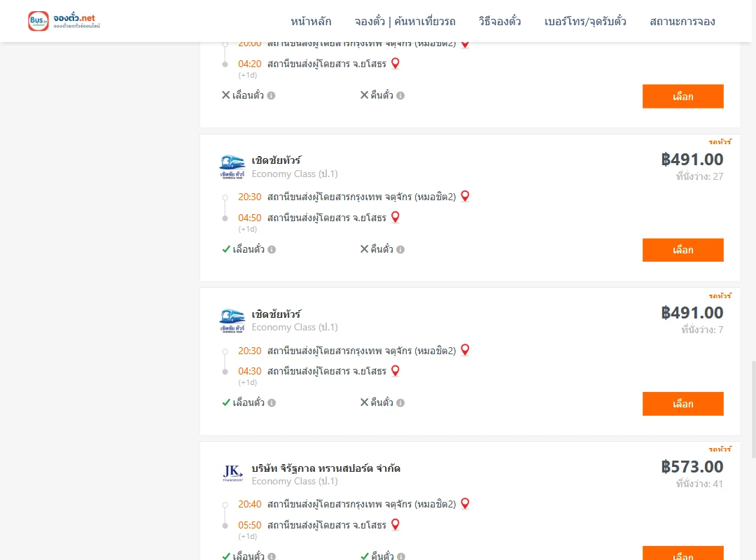Image resolution: width=756 pixels, height=560 pixels.
Task: Click the ที่นั่งว่าง: 27 seat count
Action: click(699, 176)
